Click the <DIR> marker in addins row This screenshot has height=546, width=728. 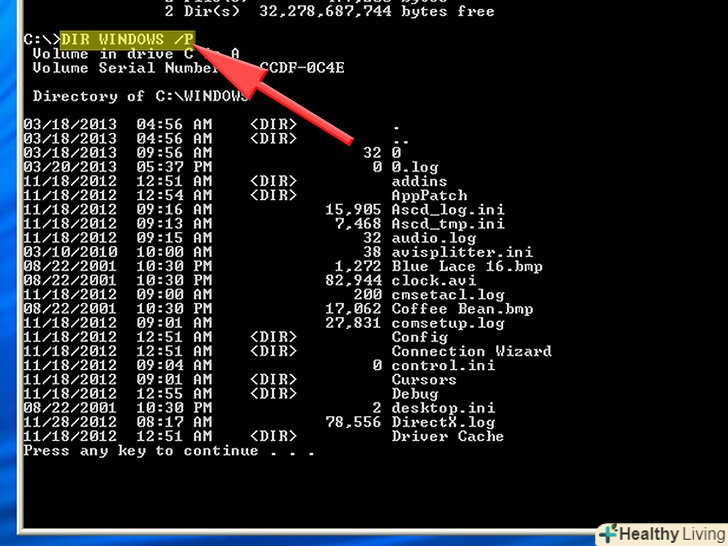point(273,181)
